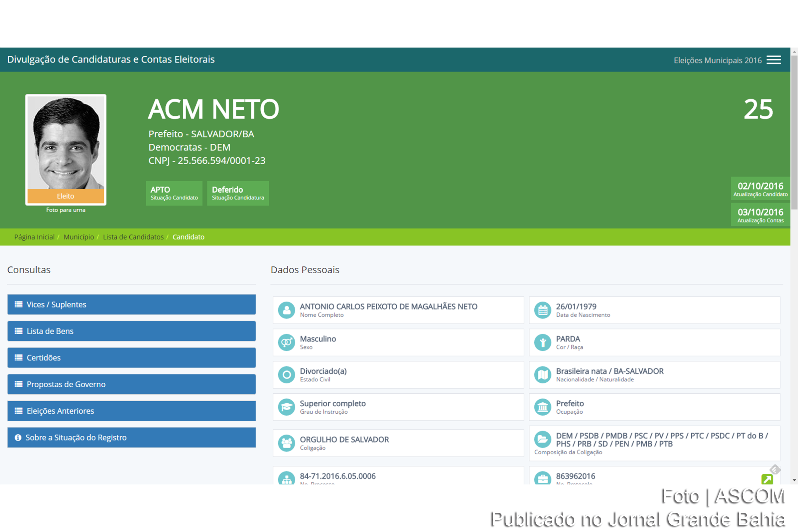
Task: Click the Composição da Coligação handshake icon
Action: click(543, 439)
